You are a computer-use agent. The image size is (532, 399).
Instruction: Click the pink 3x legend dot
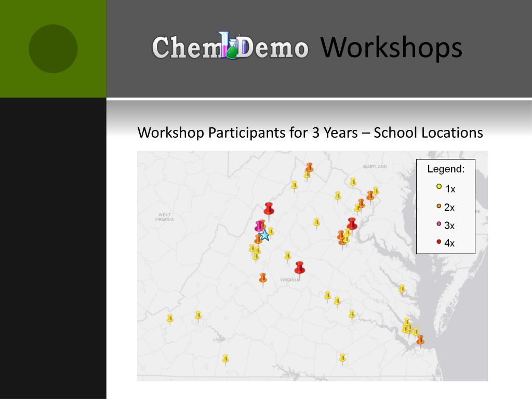[438, 224]
